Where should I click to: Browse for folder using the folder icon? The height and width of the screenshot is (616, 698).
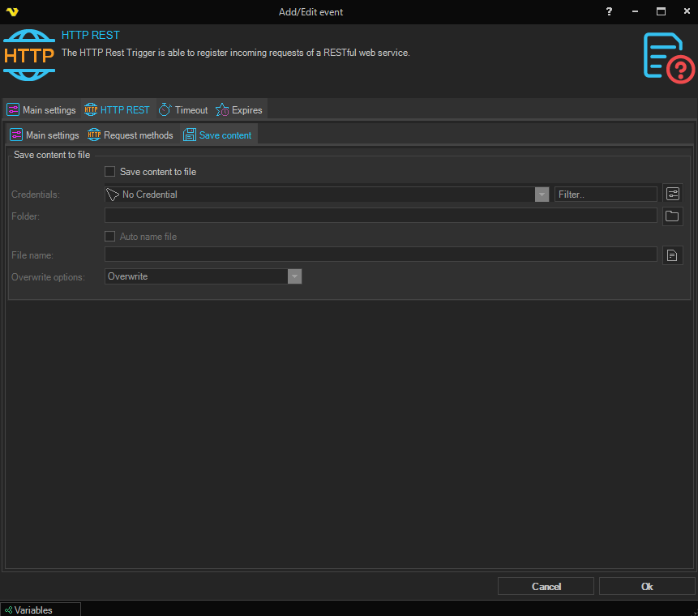point(673,216)
